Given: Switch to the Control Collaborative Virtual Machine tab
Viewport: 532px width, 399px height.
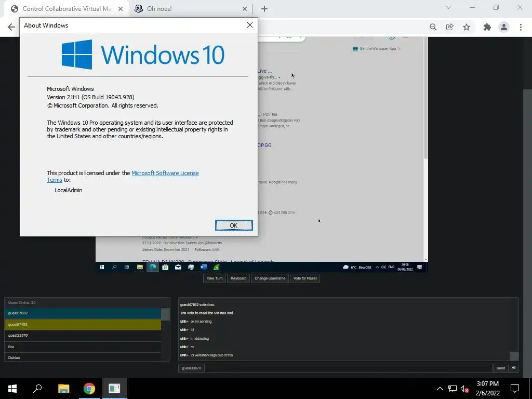Looking at the screenshot, I should pyautogui.click(x=67, y=9).
